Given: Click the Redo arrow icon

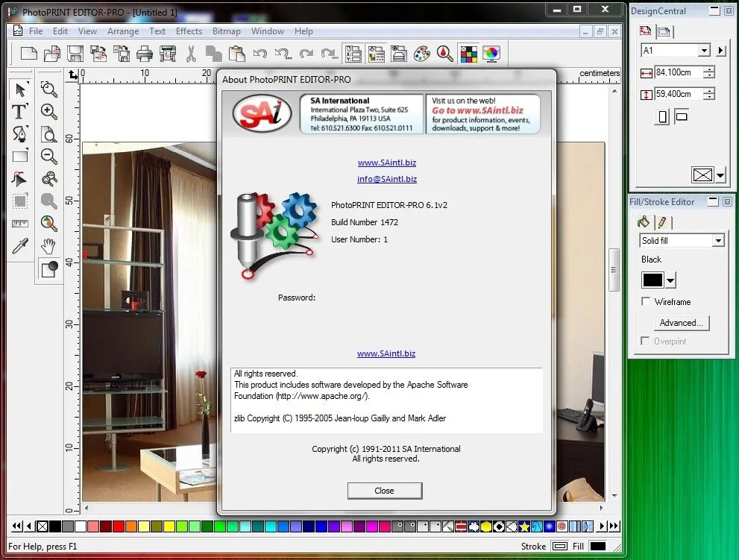Looking at the screenshot, I should 306,54.
